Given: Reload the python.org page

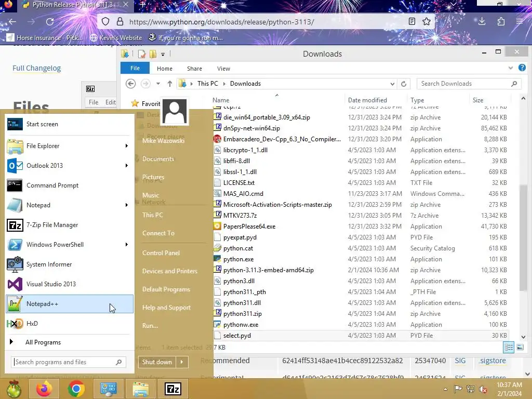Looking at the screenshot, I should click(50, 22).
